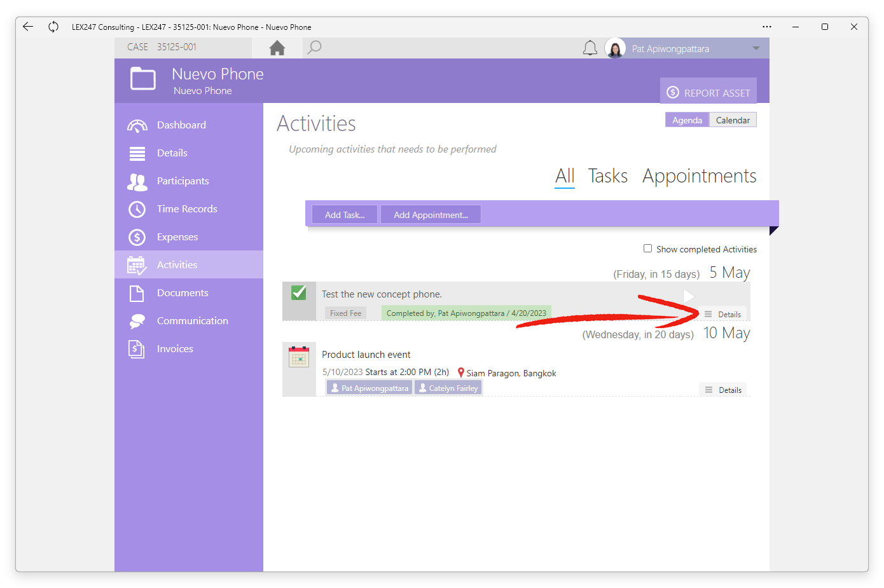Open Invoices
Screen dimensions: 884x588
click(189, 349)
